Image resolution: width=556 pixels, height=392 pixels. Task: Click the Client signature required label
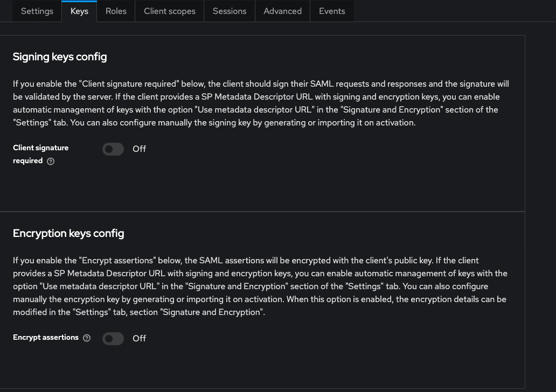click(x=41, y=154)
